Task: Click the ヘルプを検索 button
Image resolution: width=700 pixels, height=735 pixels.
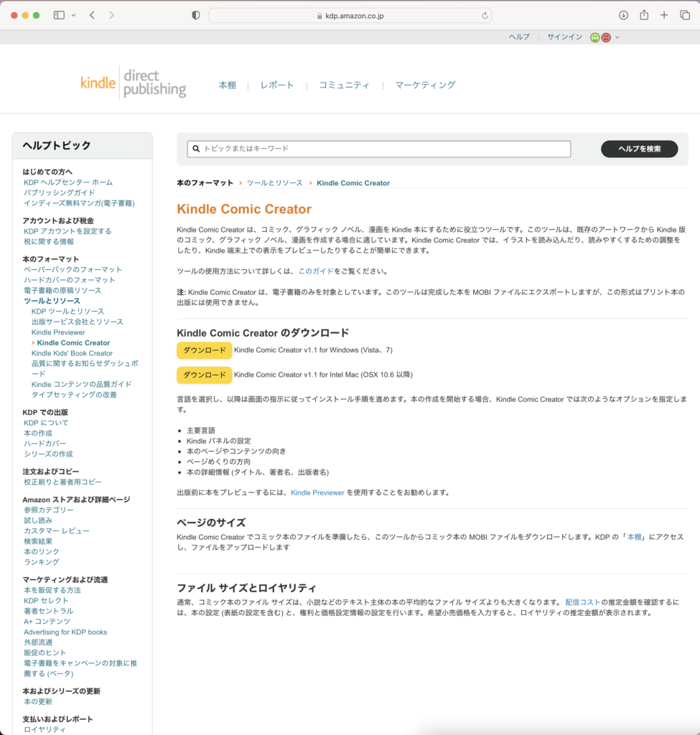Action: (x=639, y=149)
